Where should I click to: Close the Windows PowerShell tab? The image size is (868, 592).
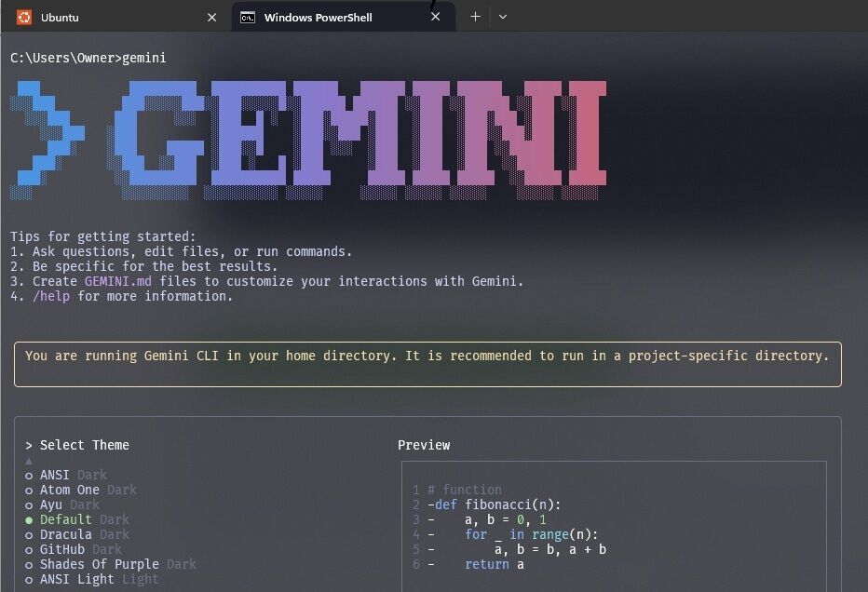[x=435, y=17]
